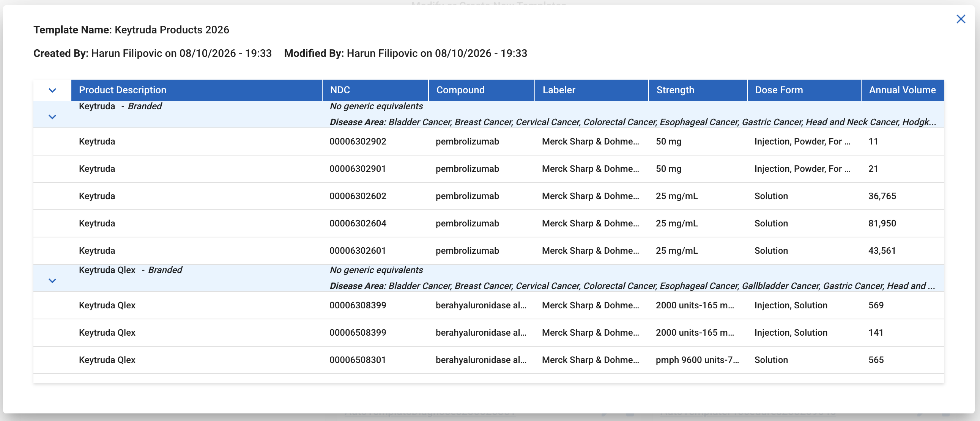Viewport: 980px width, 421px height.
Task: Click Solution dose form in 00006302602 row
Action: [771, 196]
